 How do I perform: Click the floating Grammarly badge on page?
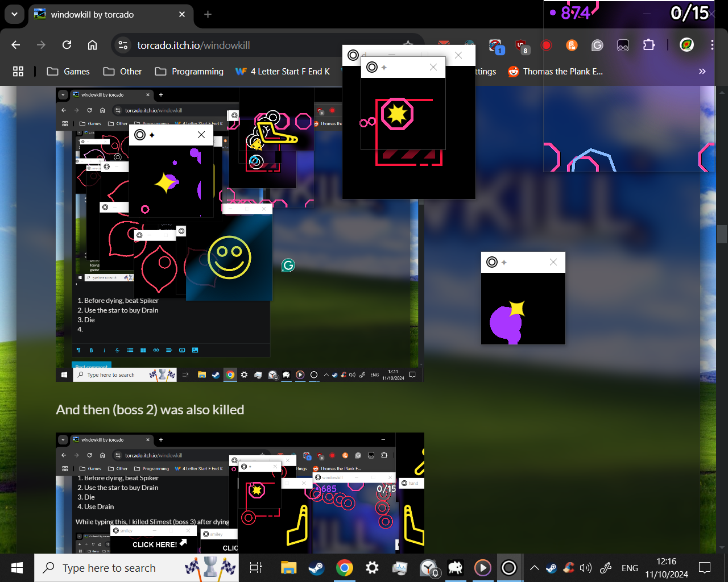tap(288, 265)
